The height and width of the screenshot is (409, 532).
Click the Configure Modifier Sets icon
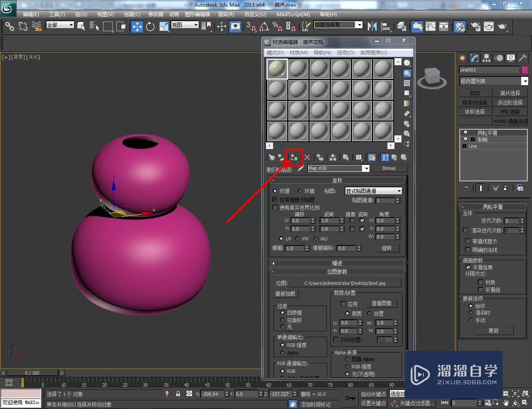(x=520, y=188)
